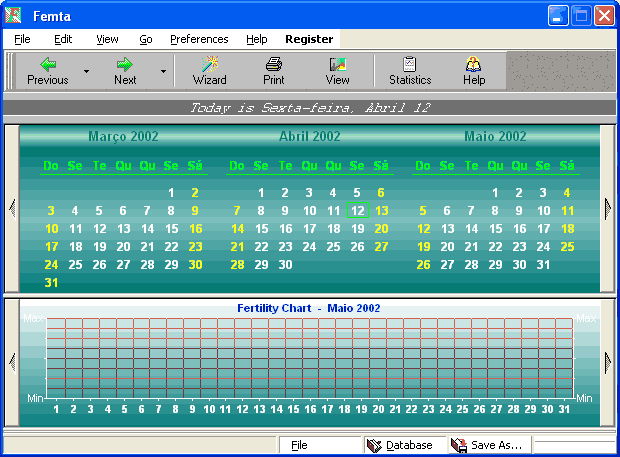Move fertility chart to previous month arrow
This screenshot has width=620, height=457.
[12, 362]
